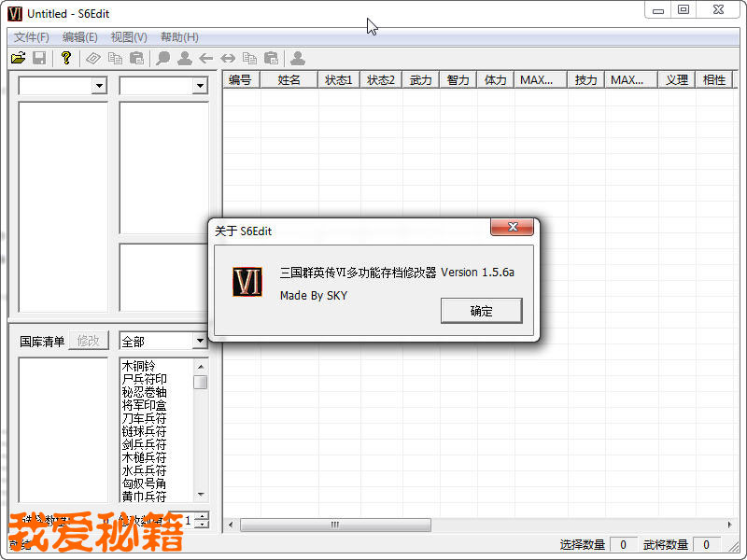Viewport: 747px width, 560px height.
Task: Open the 帮助(H) menu
Action: (x=179, y=37)
